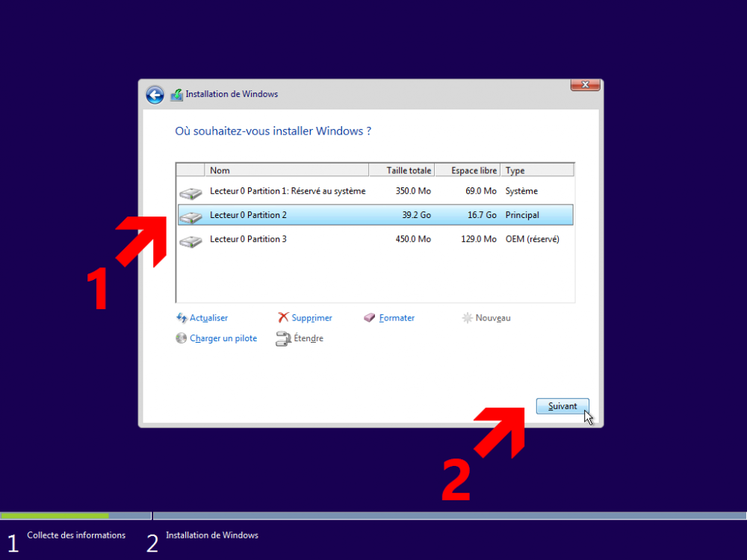Click the Nouveau link
Screen dimensions: 747x560
point(493,317)
